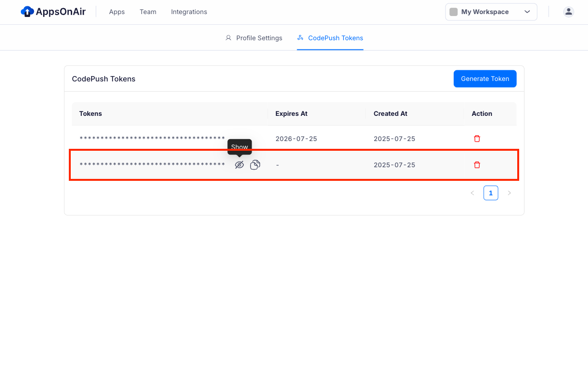
Task: Switch to the Profile Settings tab
Action: point(254,38)
